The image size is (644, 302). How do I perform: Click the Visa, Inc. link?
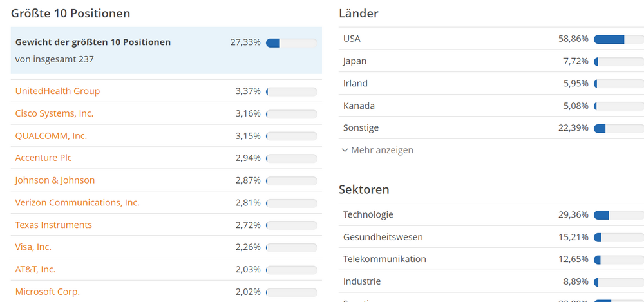(33, 247)
